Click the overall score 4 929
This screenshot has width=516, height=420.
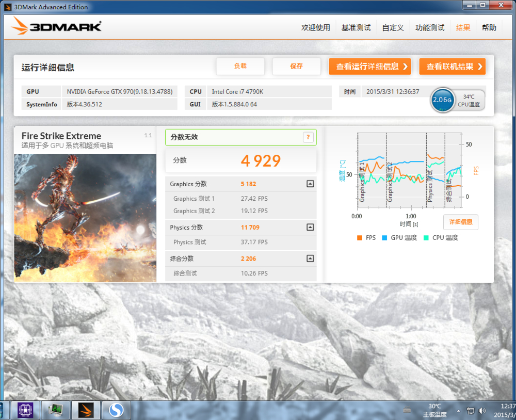(261, 161)
